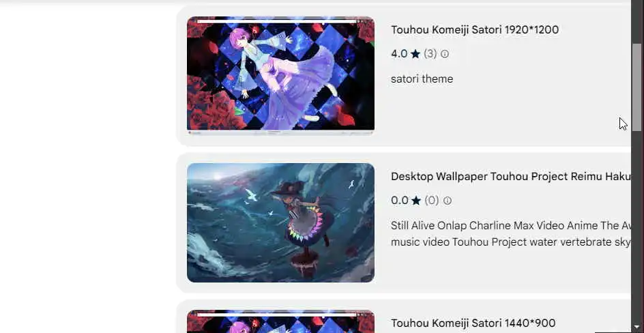The width and height of the screenshot is (644, 333).
Task: Click the "music video Touhou Project water" description line
Action: pos(510,242)
